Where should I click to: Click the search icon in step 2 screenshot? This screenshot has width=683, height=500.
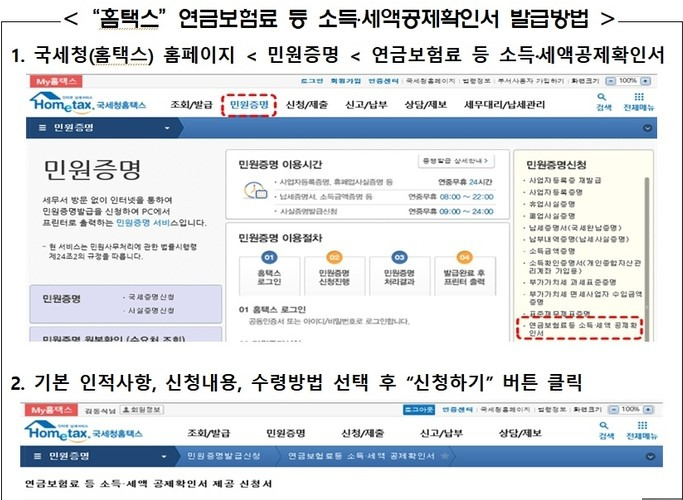tap(604, 426)
